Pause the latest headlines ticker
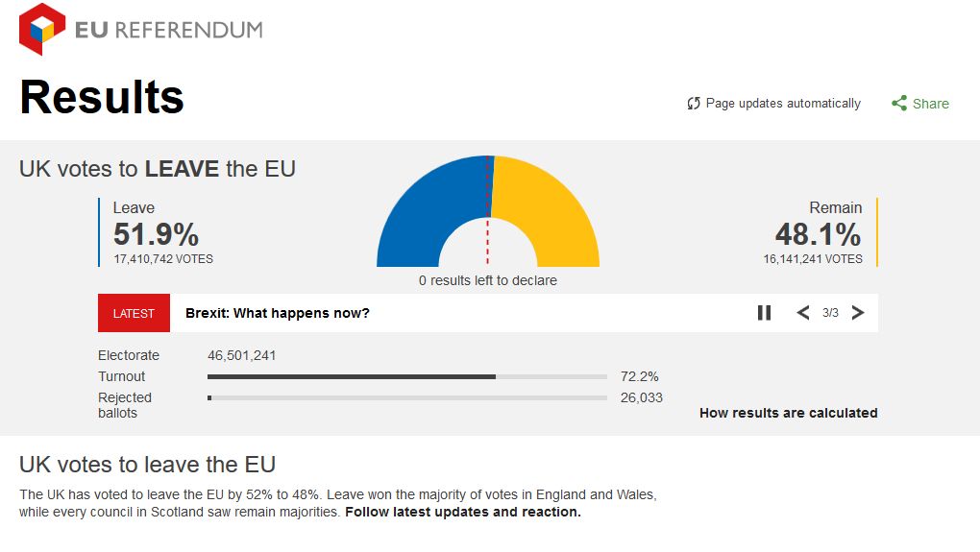The width and height of the screenshot is (980, 552). click(x=764, y=313)
